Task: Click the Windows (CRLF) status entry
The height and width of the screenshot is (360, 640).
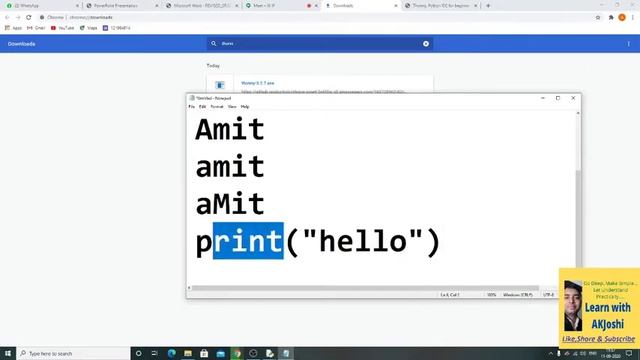Action: click(x=518, y=295)
